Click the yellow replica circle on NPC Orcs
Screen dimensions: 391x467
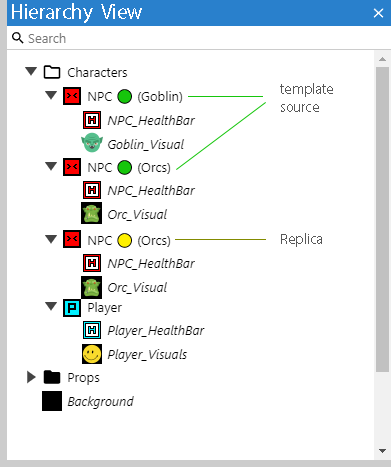pyautogui.click(x=125, y=240)
